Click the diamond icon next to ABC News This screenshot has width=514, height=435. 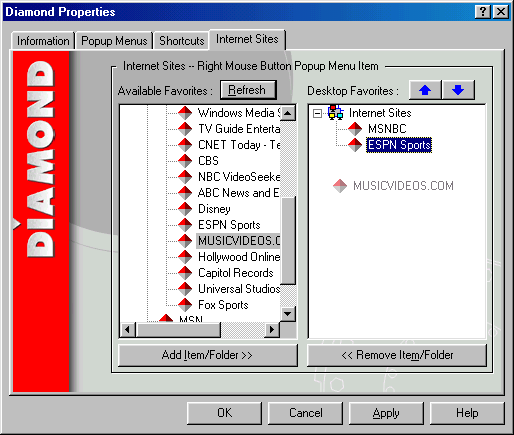185,193
